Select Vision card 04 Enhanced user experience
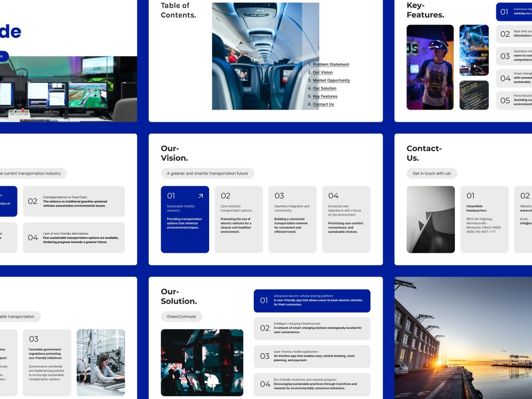This screenshot has height=399, width=532. point(346,219)
